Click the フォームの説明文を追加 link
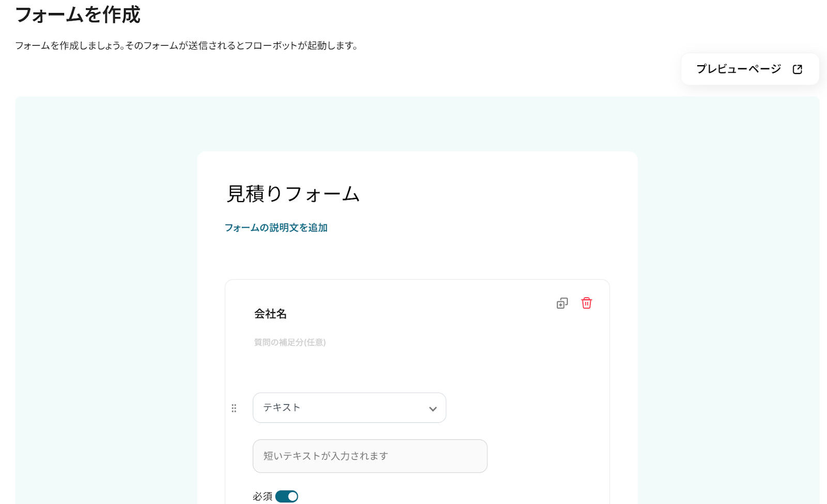Viewport: 827px width, 504px height. coord(276,228)
